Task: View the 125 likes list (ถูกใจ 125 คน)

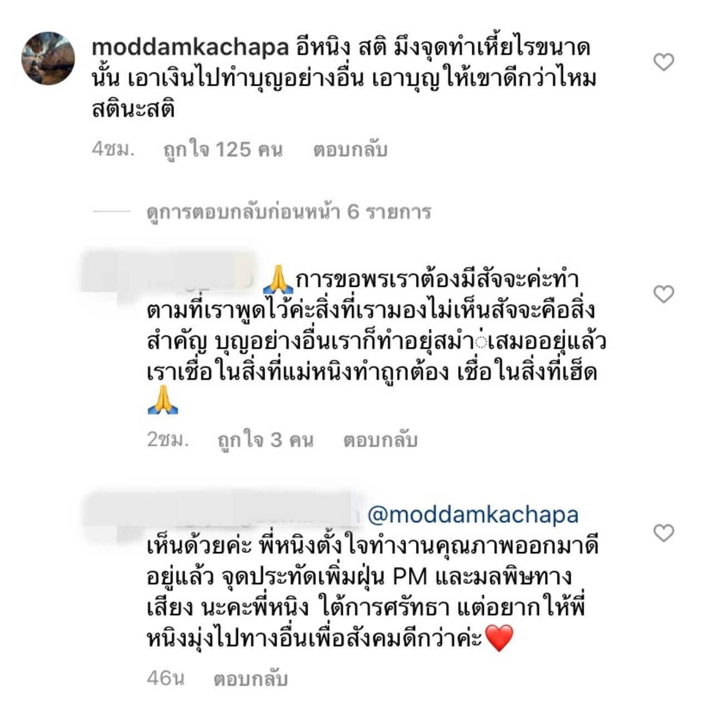Action: [222, 150]
